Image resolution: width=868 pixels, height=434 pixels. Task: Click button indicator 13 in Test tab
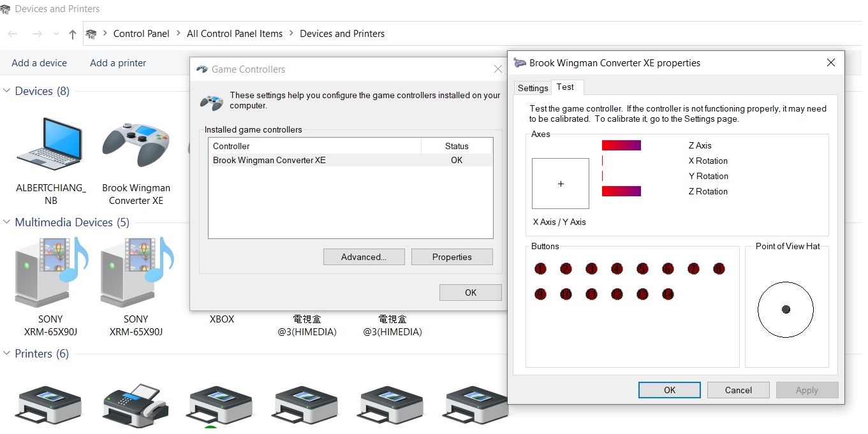[642, 294]
